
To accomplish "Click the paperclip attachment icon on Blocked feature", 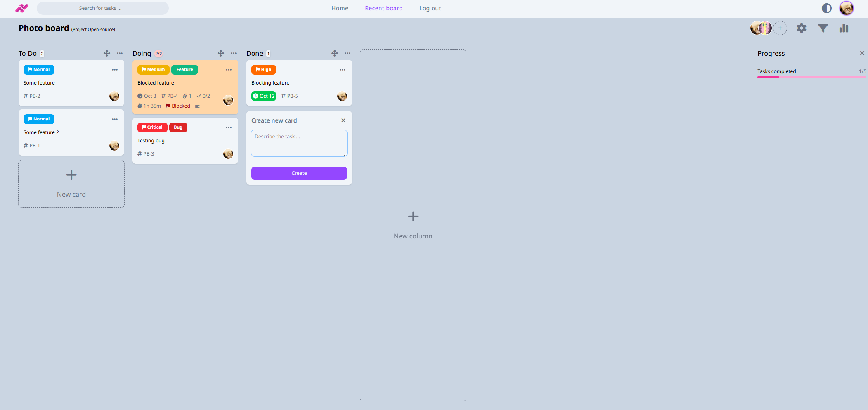I will (185, 96).
